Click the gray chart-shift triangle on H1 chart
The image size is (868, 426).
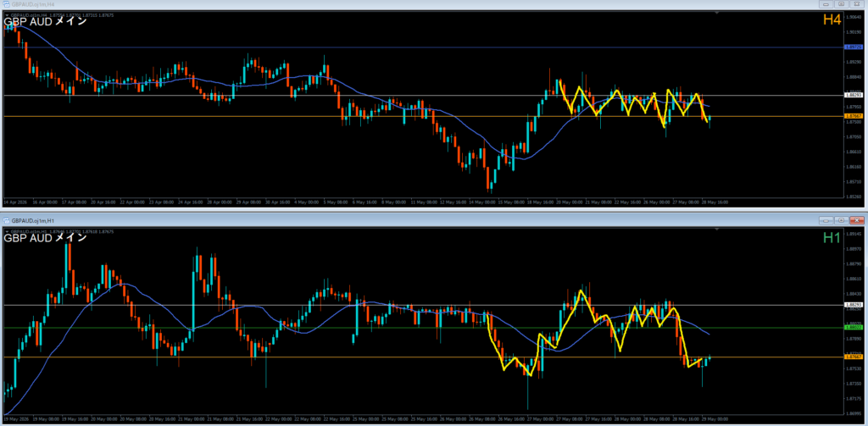tap(717, 229)
